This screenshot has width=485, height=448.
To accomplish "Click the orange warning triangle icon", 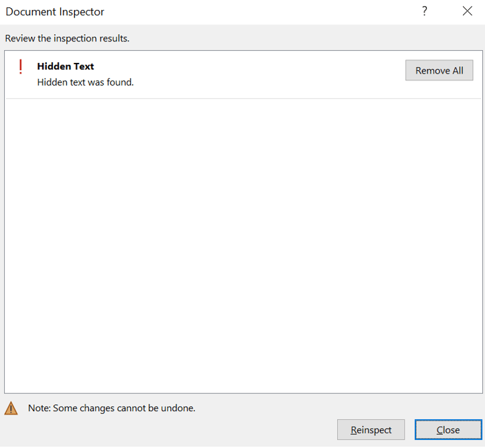I will [x=11, y=408].
